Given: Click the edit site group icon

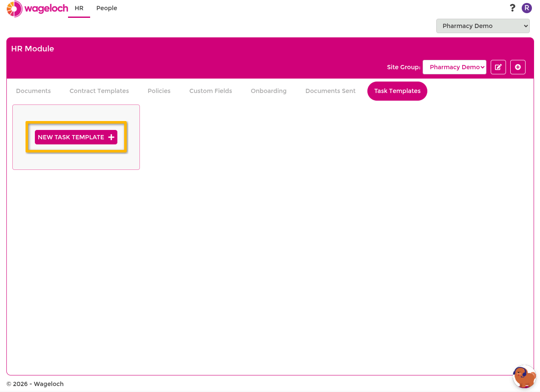Looking at the screenshot, I should (498, 67).
